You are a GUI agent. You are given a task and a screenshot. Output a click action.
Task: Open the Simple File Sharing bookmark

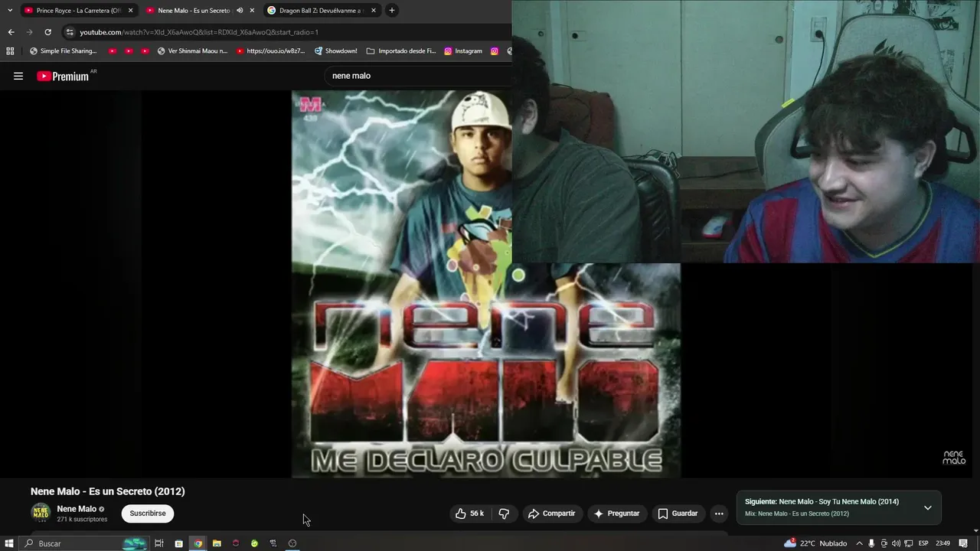pos(64,51)
